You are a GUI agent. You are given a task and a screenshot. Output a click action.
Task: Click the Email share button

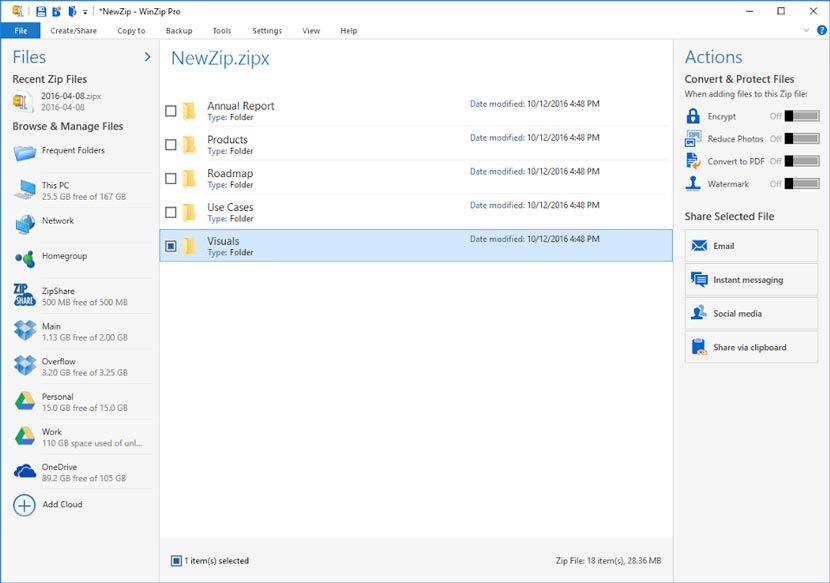tap(750, 245)
